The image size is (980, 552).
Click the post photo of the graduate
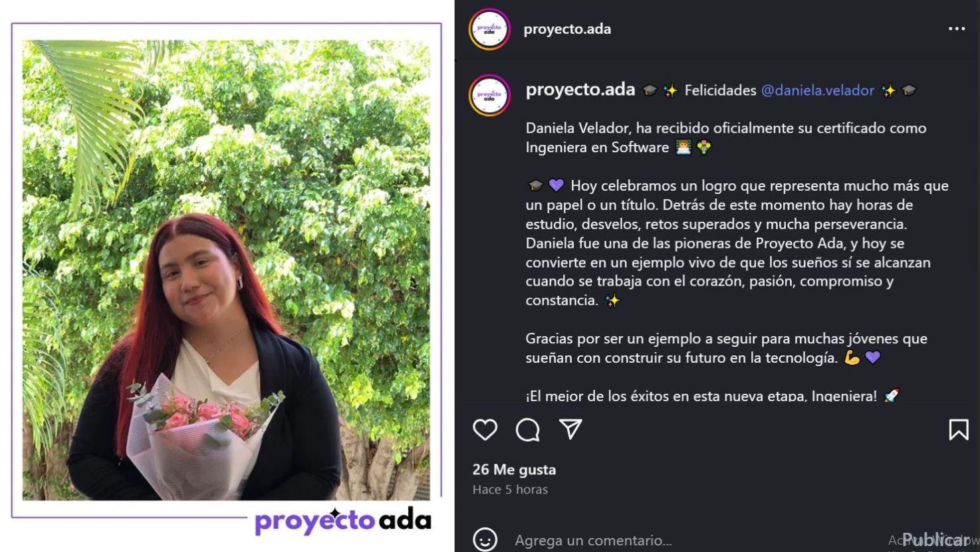click(226, 270)
